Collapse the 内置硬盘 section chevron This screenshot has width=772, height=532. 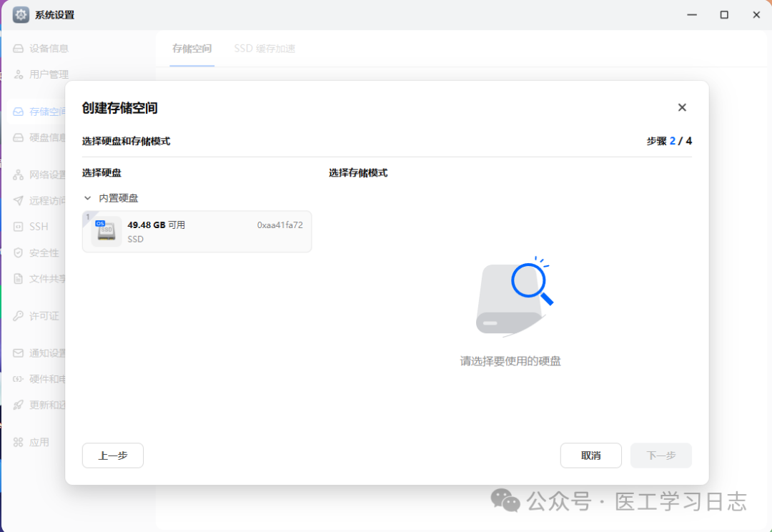click(x=88, y=198)
